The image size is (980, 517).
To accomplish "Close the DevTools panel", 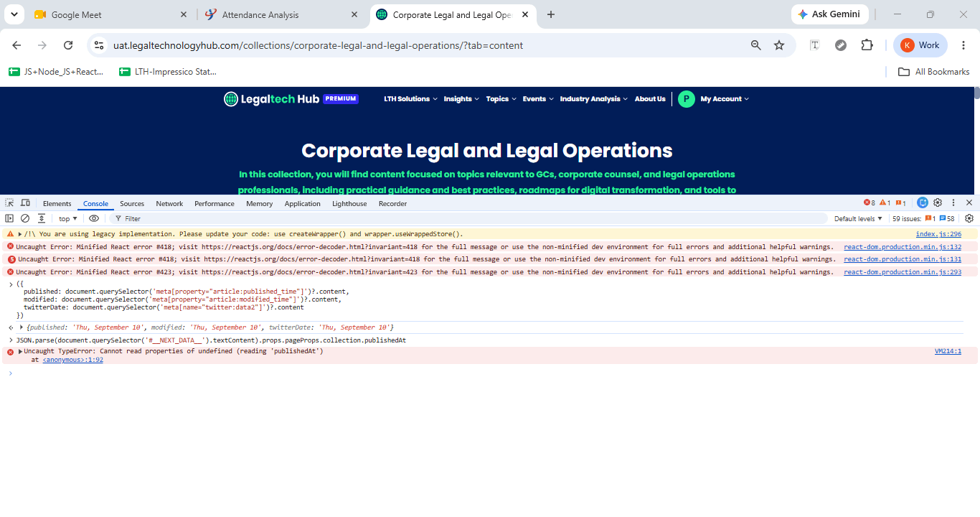I will [x=969, y=203].
